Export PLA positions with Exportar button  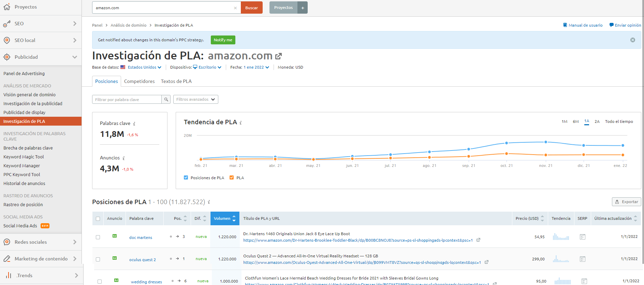[x=627, y=202]
